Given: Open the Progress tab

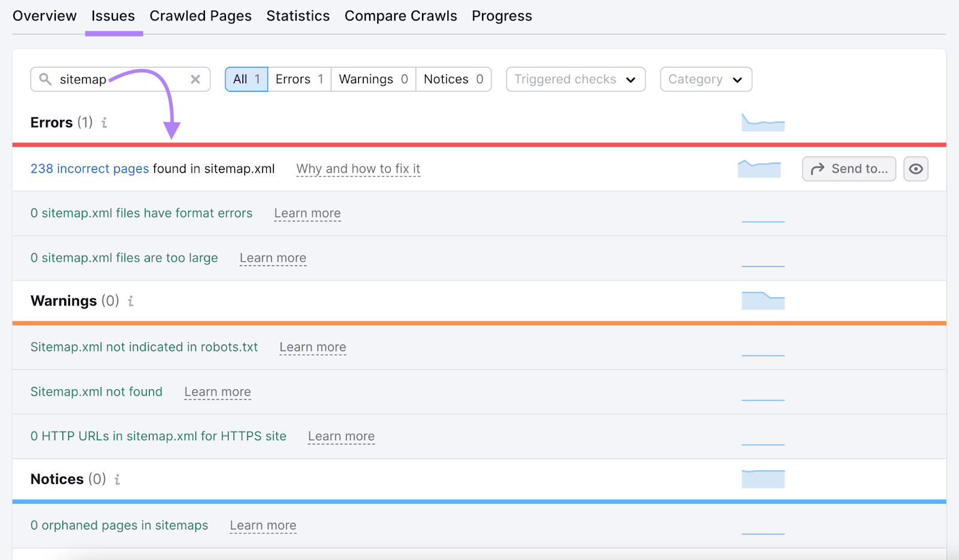Looking at the screenshot, I should click(502, 16).
